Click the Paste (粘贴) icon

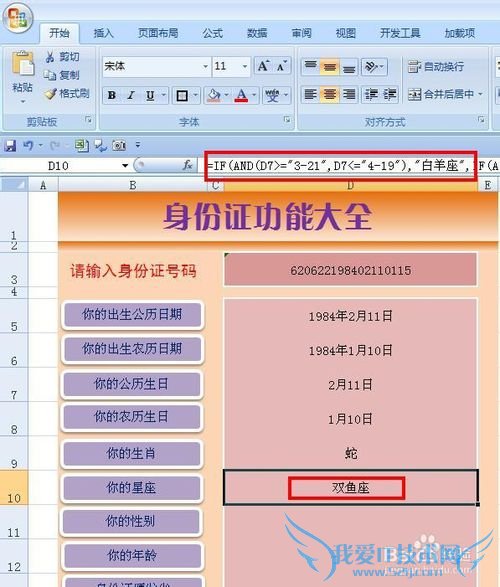[23, 64]
